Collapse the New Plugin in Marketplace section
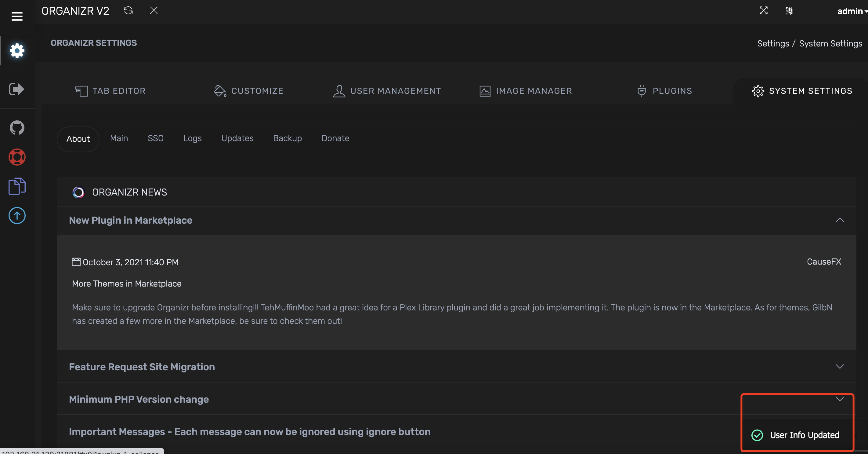The image size is (868, 454). [839, 220]
